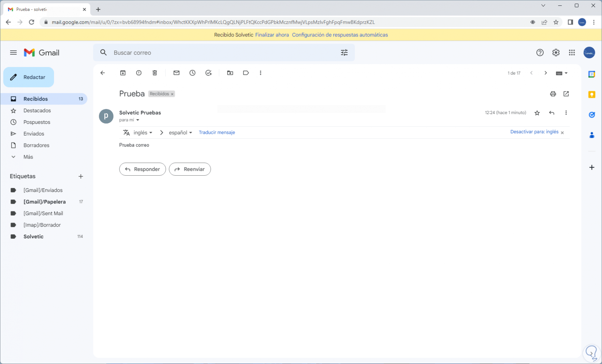Open the [Gmail]/Papelera label
This screenshot has height=364, width=602.
(x=44, y=202)
